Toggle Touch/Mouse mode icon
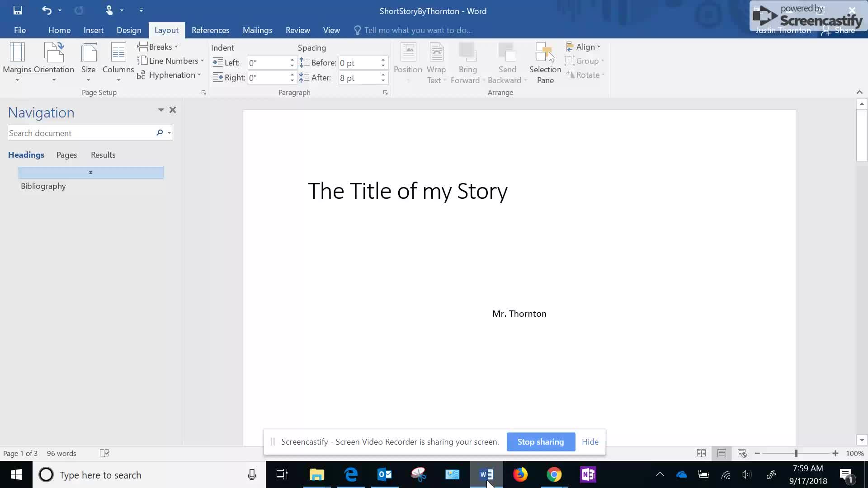This screenshot has width=868, height=488. click(x=109, y=10)
